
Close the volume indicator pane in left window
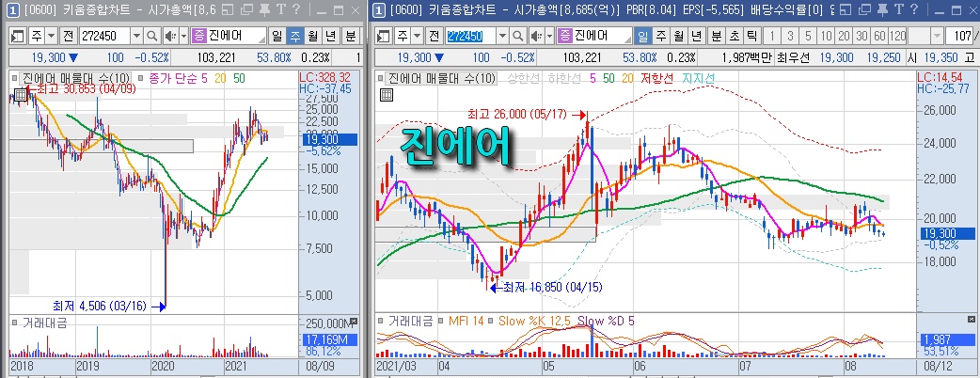(353, 323)
